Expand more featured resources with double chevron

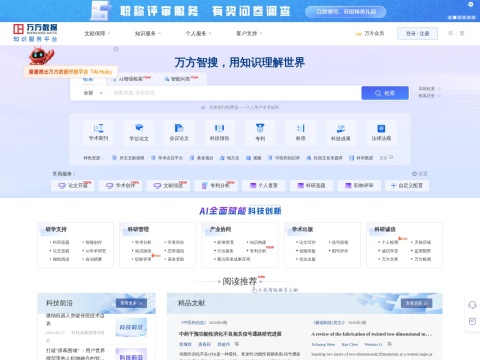(387, 157)
